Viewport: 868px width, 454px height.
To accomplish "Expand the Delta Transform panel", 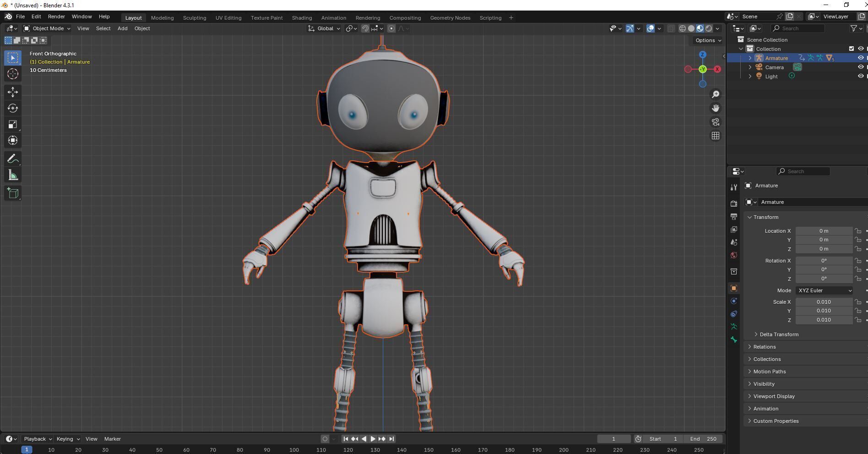I will tap(779, 334).
